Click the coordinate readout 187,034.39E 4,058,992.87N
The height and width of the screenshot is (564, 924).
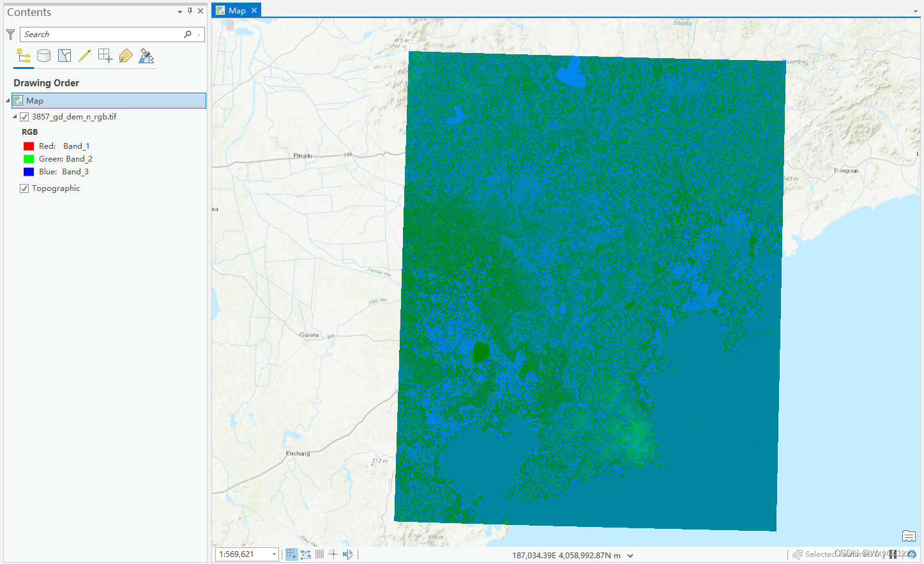tap(566, 556)
